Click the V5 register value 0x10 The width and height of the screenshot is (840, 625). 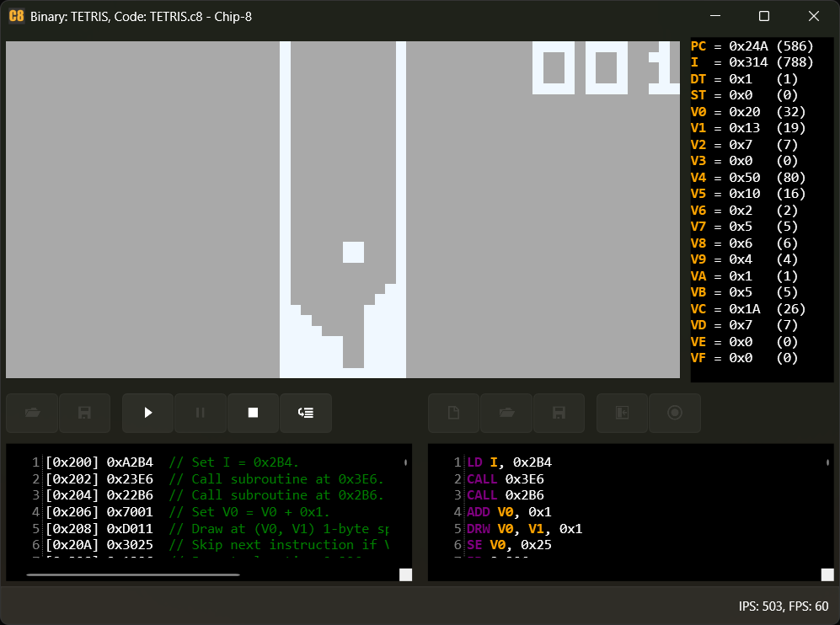pos(745,194)
